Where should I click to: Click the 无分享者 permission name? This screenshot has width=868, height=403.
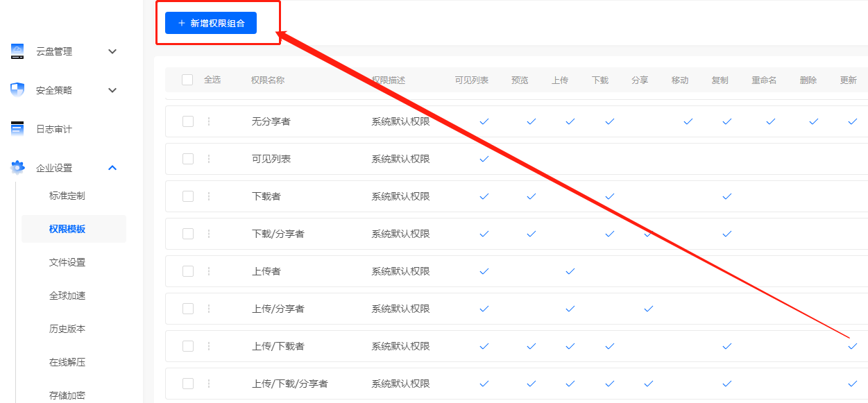(x=271, y=121)
